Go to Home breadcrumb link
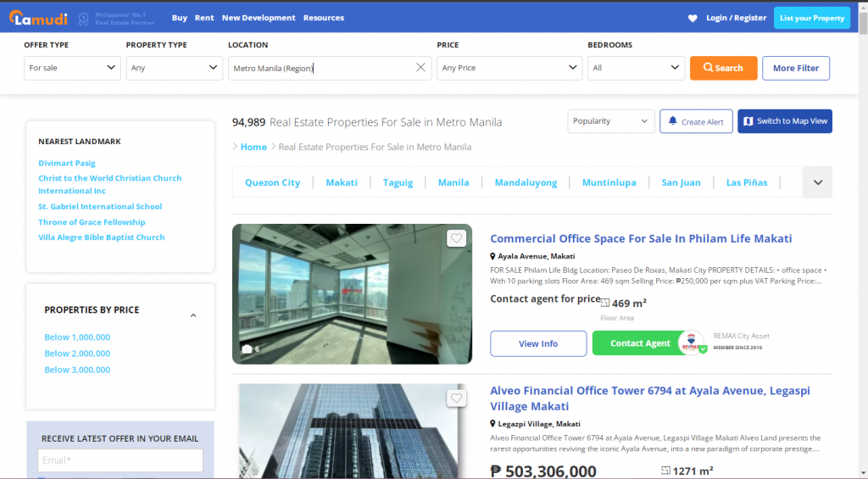 point(253,147)
